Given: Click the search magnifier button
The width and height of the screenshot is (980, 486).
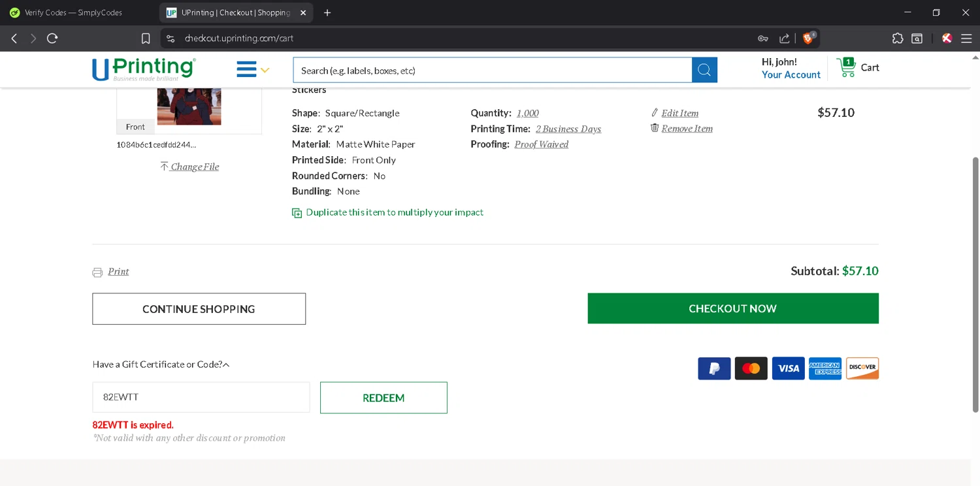Looking at the screenshot, I should (x=704, y=70).
